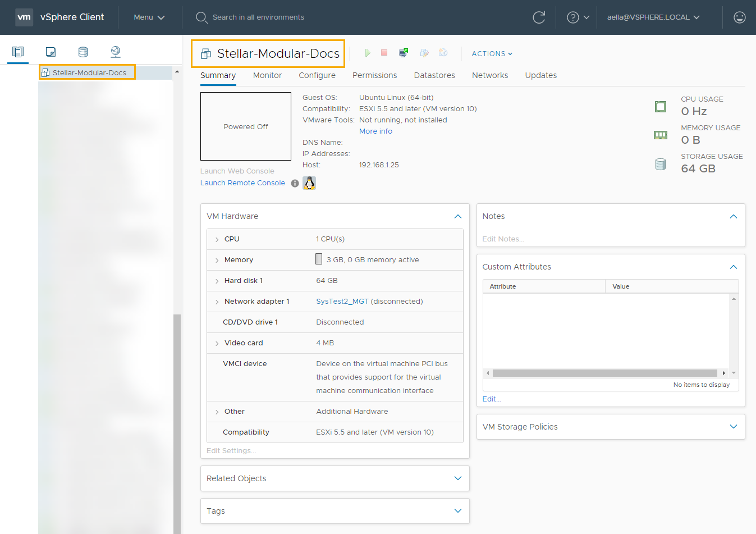Open the ACTIONS dropdown menu
Image resolution: width=756 pixels, height=534 pixels.
(492, 54)
